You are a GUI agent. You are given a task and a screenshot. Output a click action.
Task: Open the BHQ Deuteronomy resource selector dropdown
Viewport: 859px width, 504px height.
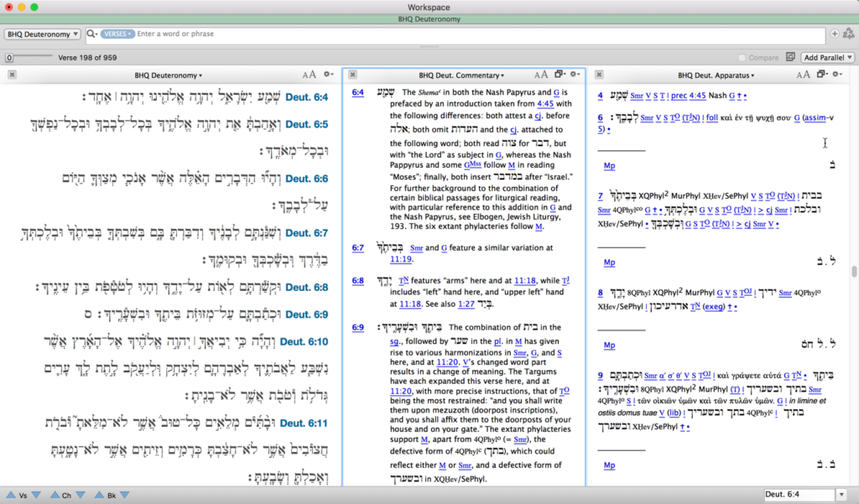[42, 34]
